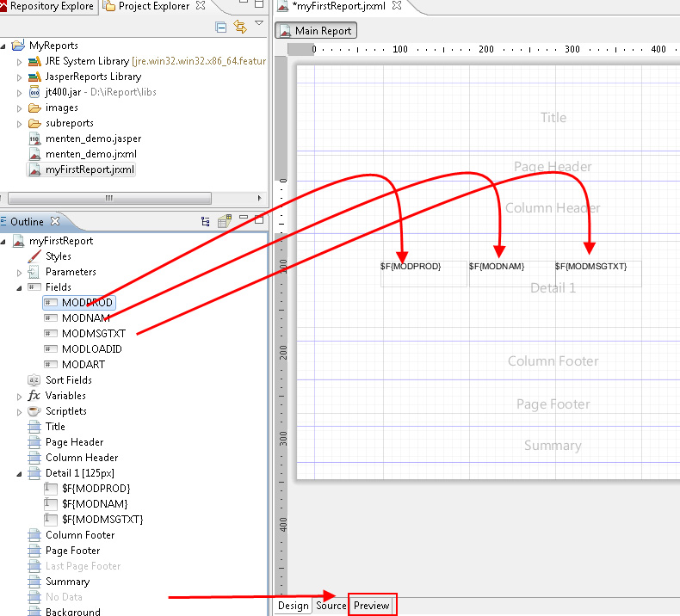Click the Scriptlets coffee cup icon
The height and width of the screenshot is (616, 680).
coord(34,411)
